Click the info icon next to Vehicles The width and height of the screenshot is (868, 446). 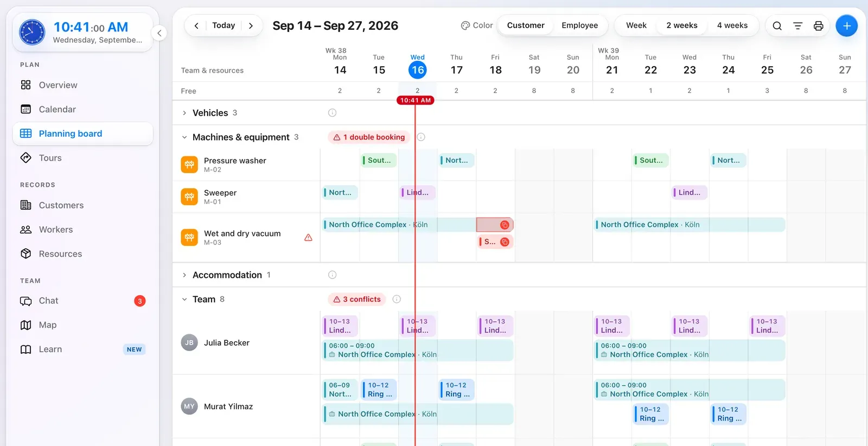(x=332, y=113)
